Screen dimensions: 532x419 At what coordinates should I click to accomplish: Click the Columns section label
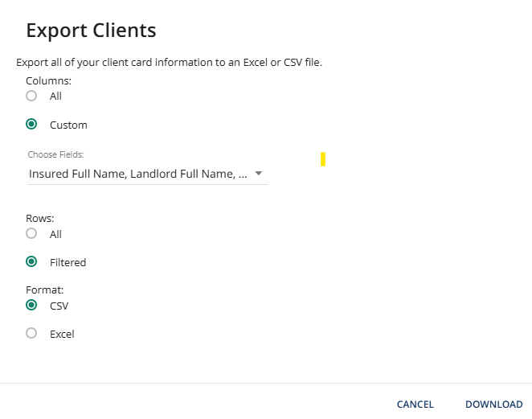48,80
